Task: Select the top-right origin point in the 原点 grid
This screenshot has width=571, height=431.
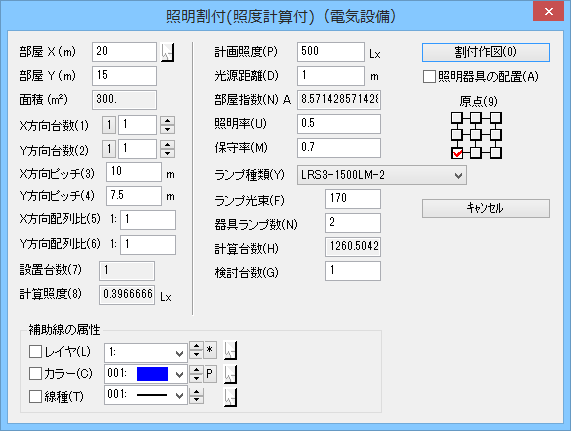Action: click(495, 118)
